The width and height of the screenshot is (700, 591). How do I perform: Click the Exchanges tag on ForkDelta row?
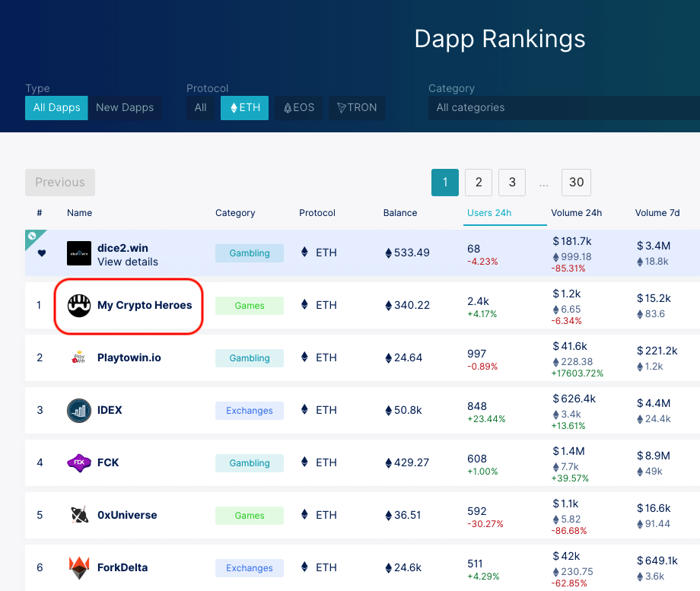[x=249, y=568]
